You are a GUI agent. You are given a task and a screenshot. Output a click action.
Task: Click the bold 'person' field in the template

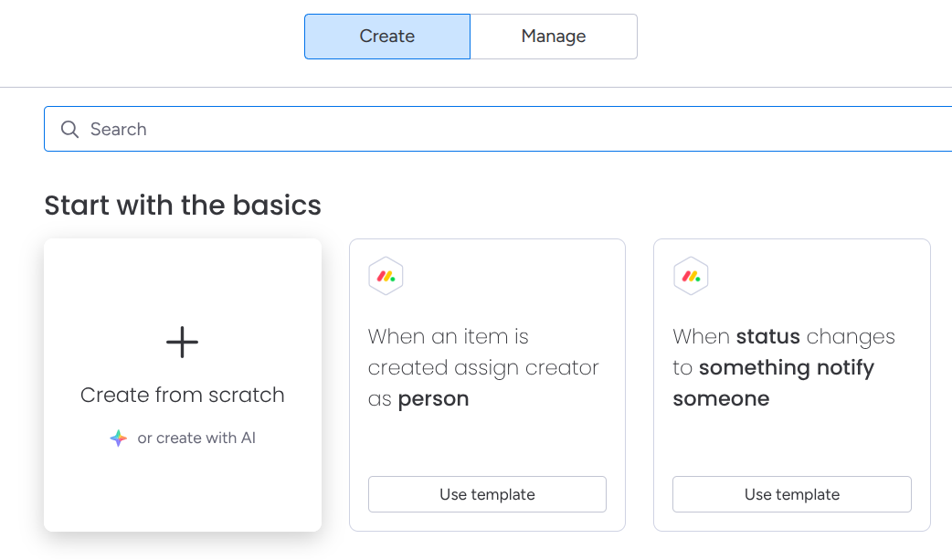(433, 399)
